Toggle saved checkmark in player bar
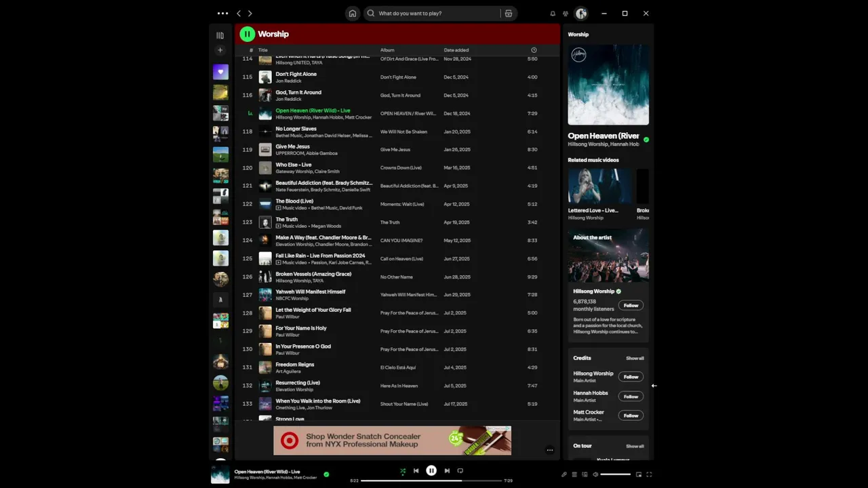The height and width of the screenshot is (488, 868). (x=326, y=474)
